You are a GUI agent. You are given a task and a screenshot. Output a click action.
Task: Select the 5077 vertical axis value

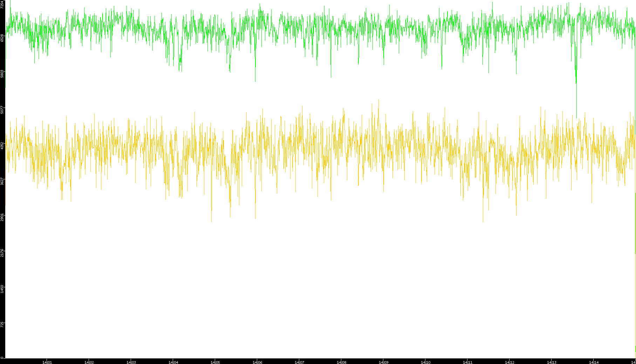tap(2, 110)
